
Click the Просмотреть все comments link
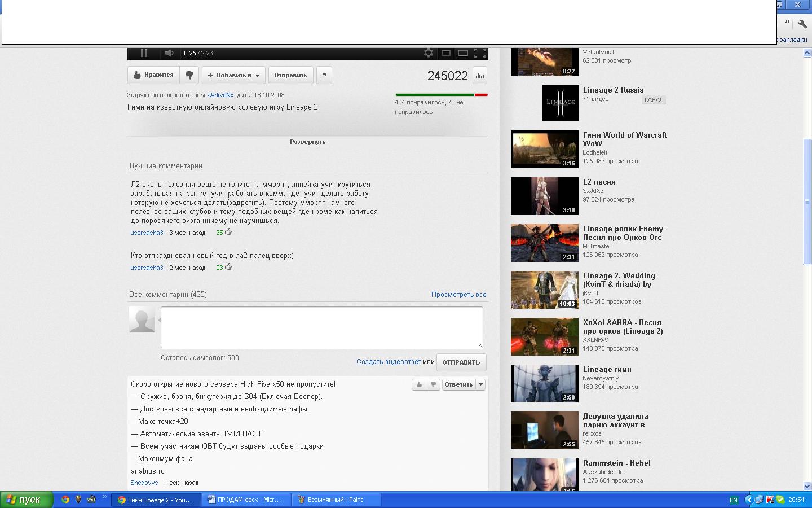coord(458,295)
